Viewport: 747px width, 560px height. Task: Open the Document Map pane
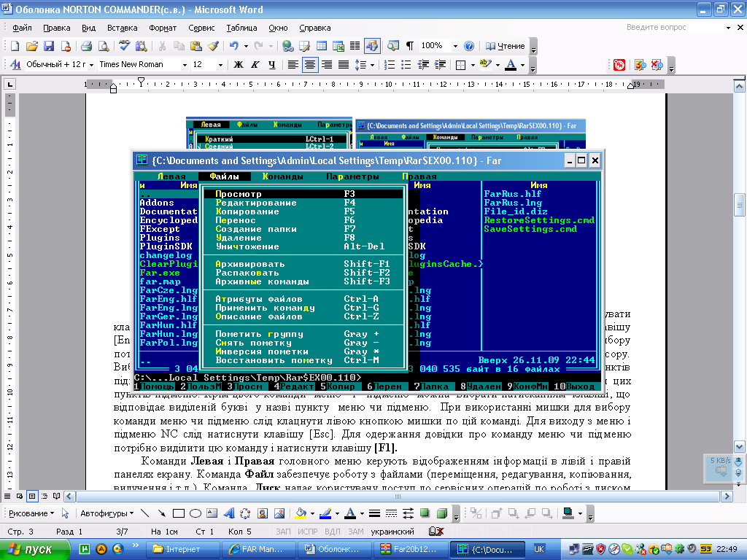[393, 46]
